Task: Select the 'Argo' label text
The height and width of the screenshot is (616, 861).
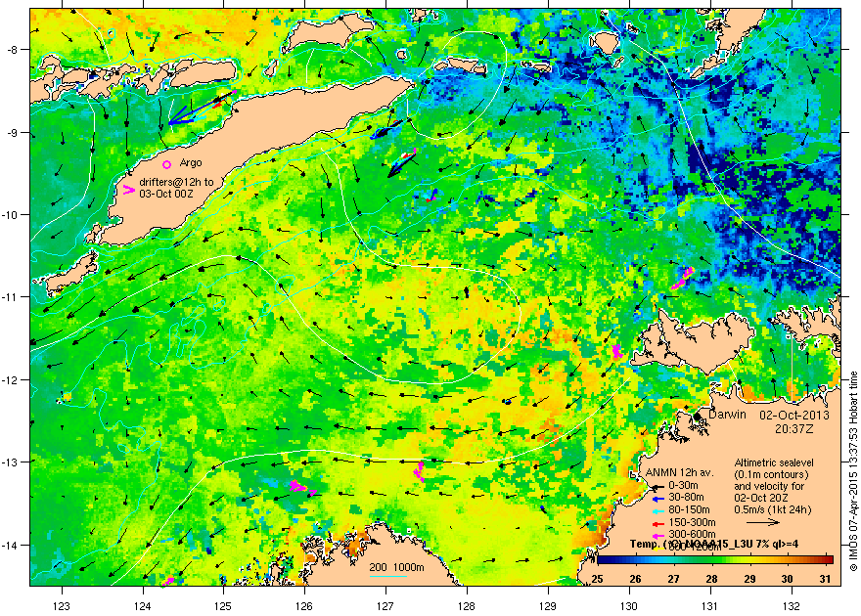Action: point(191,163)
